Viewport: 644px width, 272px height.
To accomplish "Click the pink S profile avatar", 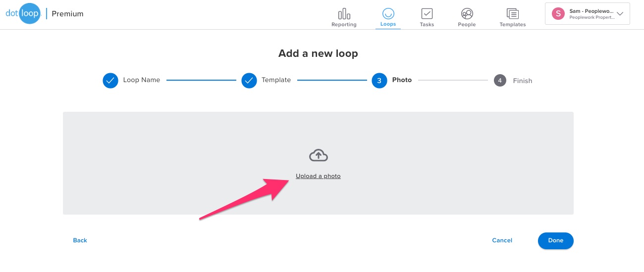I will 558,14.
